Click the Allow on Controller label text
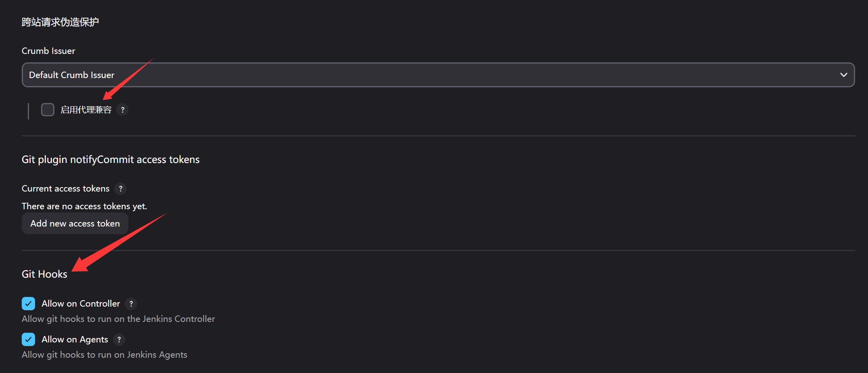 (81, 303)
